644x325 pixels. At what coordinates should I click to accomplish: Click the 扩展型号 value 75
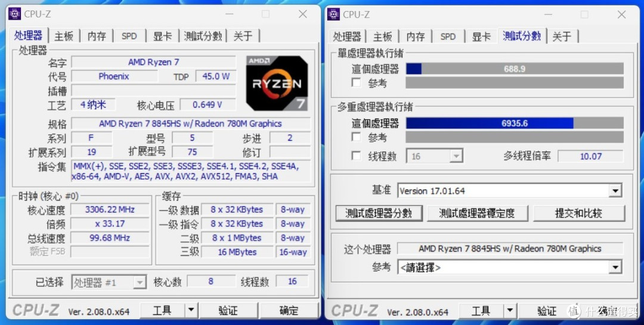coord(192,152)
